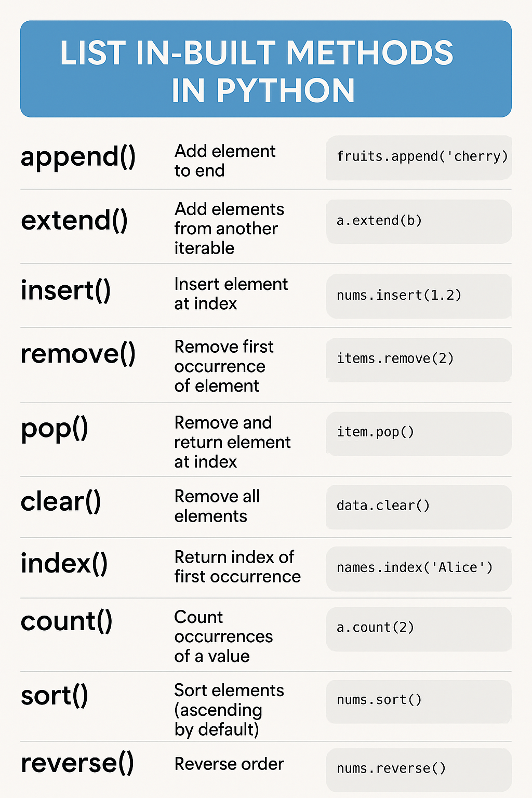
Task: Click the nums.sort() code box
Action: point(419,701)
